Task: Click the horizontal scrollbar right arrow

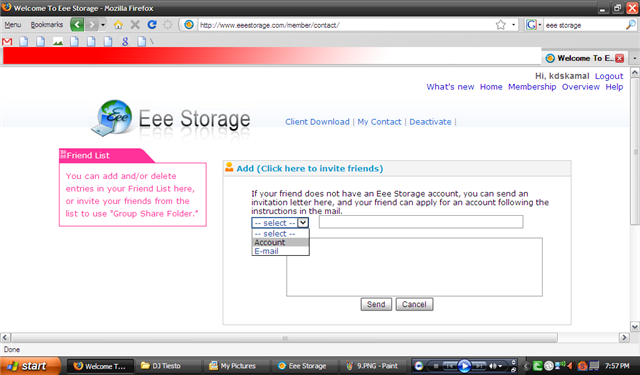Action: pos(624,337)
